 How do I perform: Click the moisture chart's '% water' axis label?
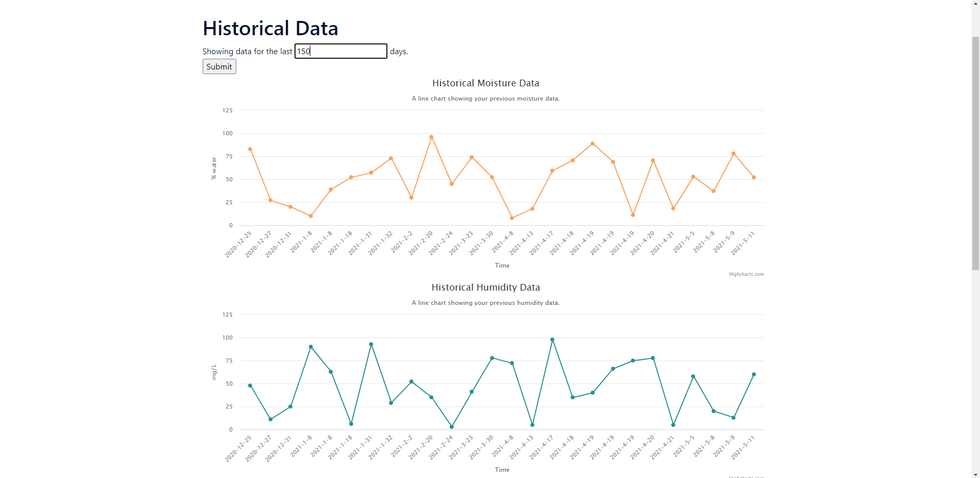point(214,168)
